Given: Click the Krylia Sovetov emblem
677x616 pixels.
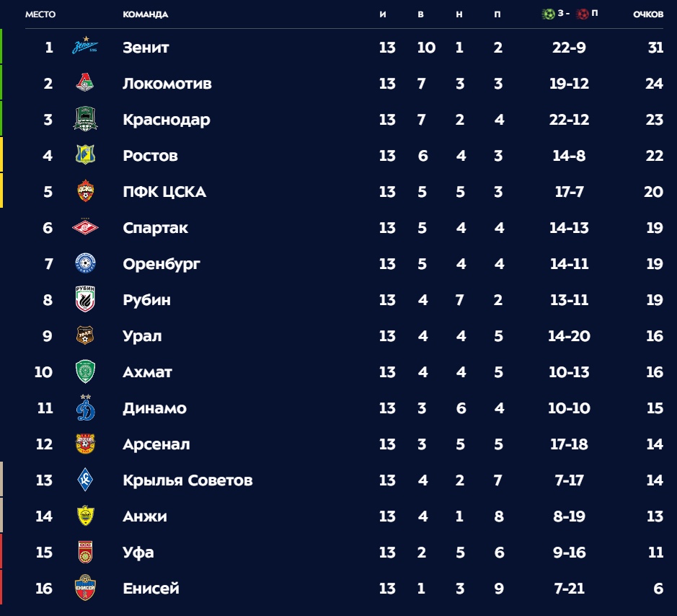Looking at the screenshot, I should coord(85,480).
